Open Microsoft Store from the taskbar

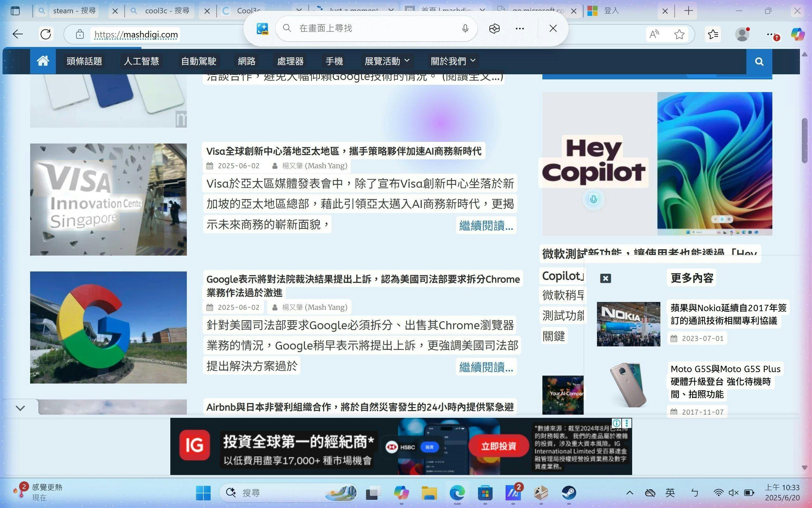tap(485, 493)
